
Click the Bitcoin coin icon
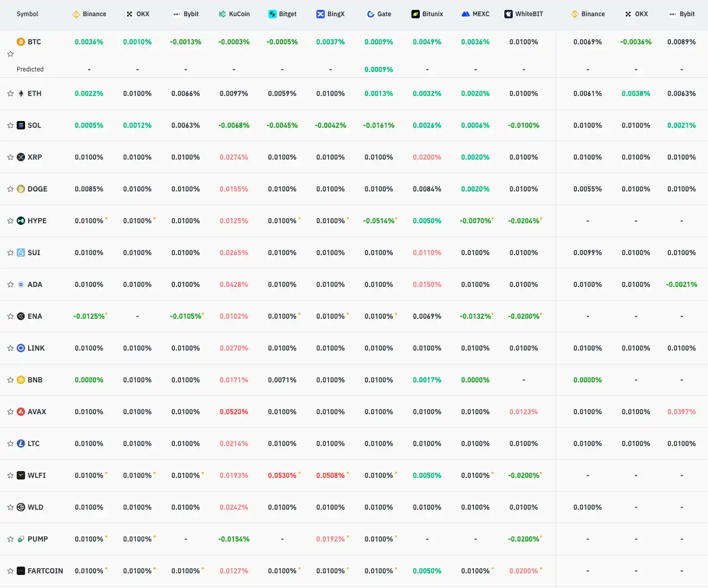[x=21, y=42]
